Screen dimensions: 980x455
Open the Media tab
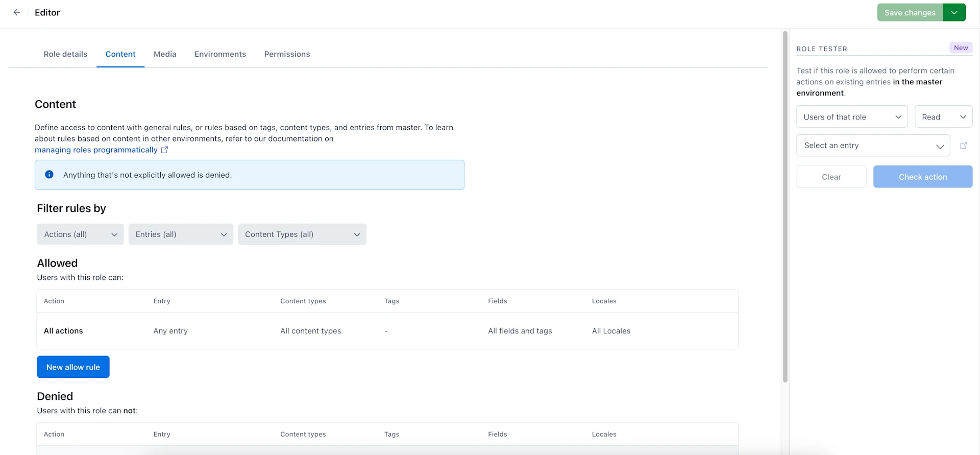tap(165, 54)
